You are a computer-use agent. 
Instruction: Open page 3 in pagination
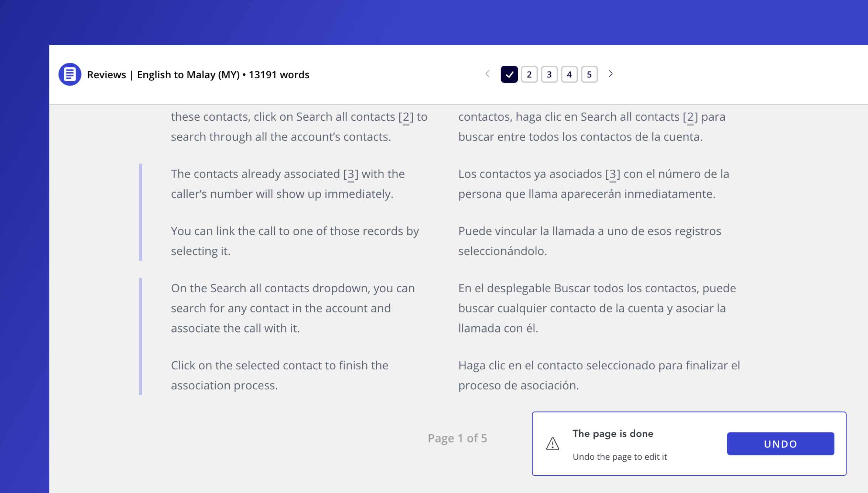(549, 74)
